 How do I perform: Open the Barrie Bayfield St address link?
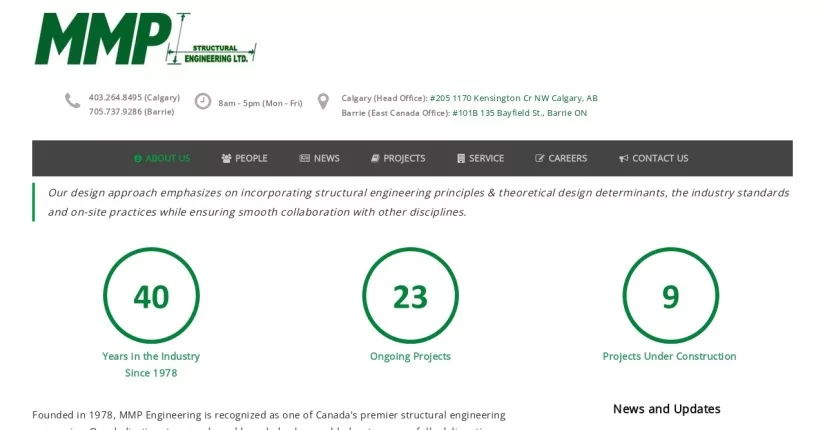tap(520, 113)
